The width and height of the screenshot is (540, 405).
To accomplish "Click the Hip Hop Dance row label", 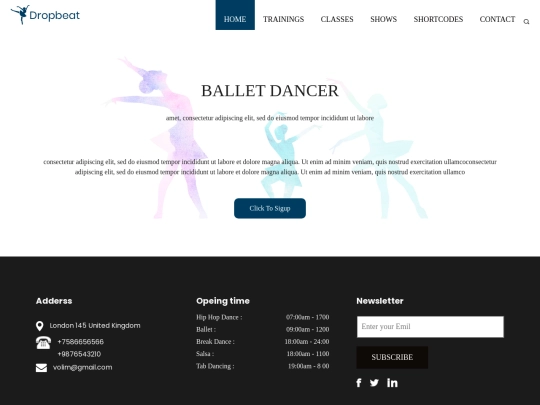I will (219, 317).
